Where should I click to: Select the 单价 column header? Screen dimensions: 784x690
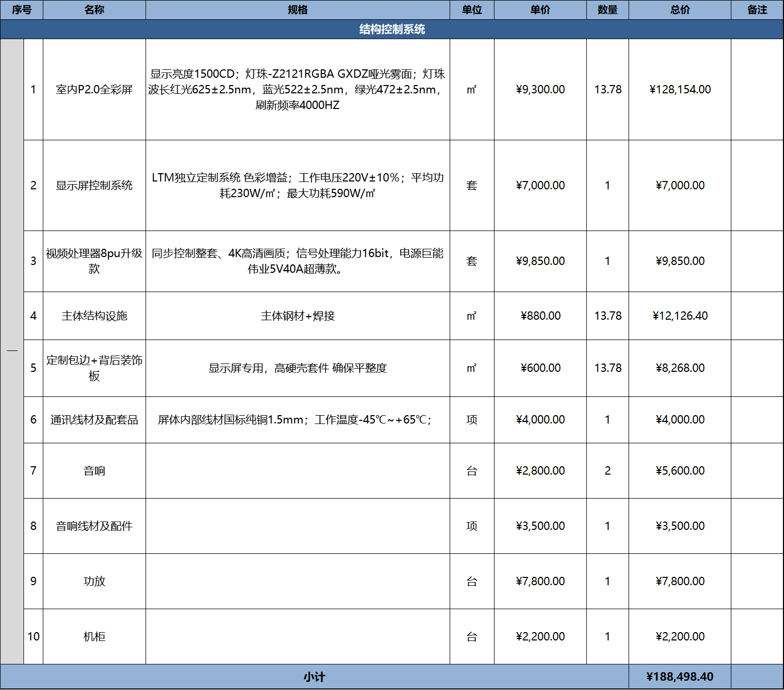point(540,10)
